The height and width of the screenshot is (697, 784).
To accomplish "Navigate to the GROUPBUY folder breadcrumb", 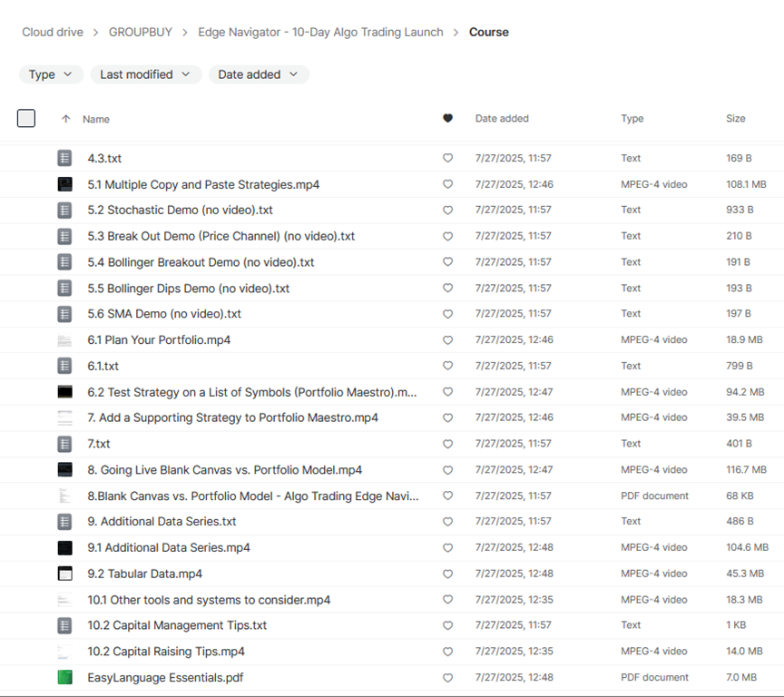I will pos(141,32).
